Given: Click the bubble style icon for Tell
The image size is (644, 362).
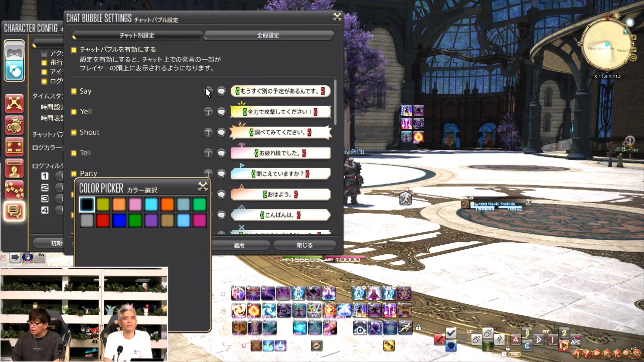Looking at the screenshot, I should click(221, 153).
